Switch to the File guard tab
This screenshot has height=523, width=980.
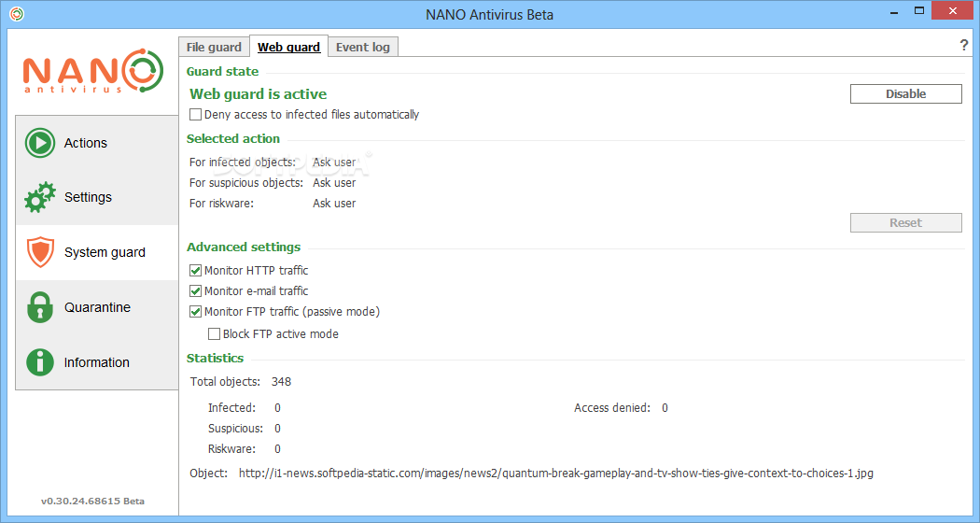[214, 47]
